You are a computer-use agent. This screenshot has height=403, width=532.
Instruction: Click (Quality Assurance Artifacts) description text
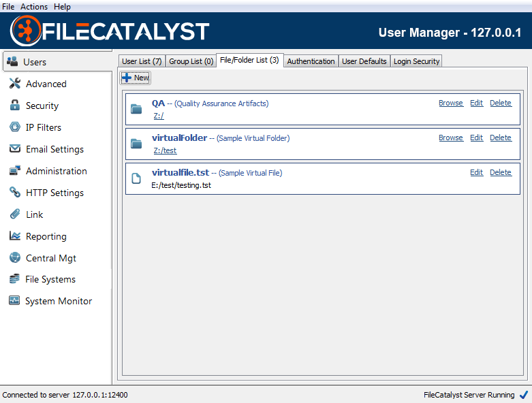(x=221, y=103)
